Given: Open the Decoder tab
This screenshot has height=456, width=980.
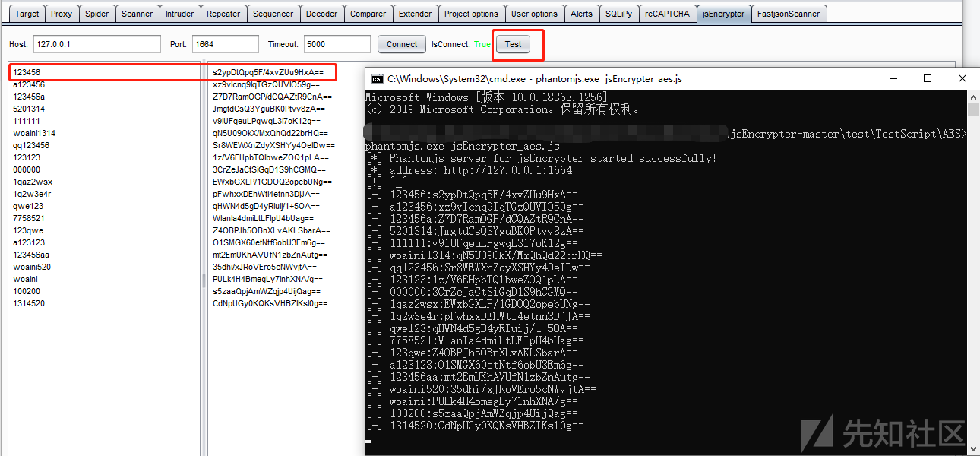Looking at the screenshot, I should pos(322,14).
